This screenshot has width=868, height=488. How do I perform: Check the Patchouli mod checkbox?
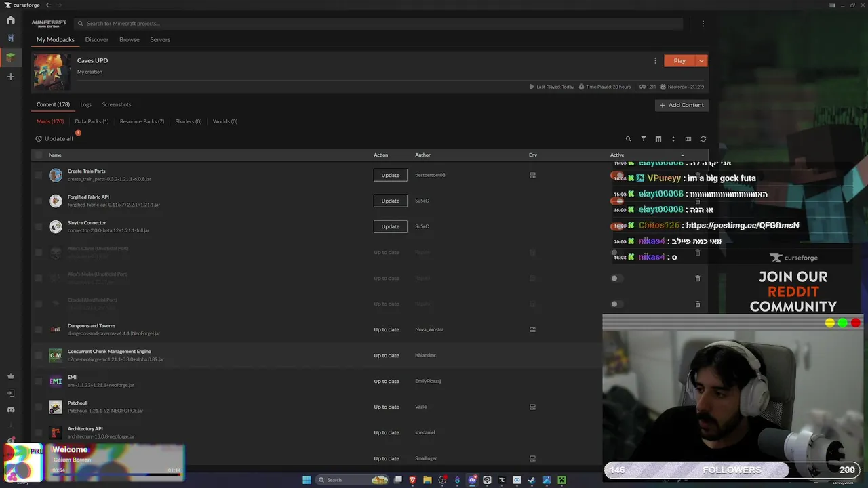tap(39, 407)
